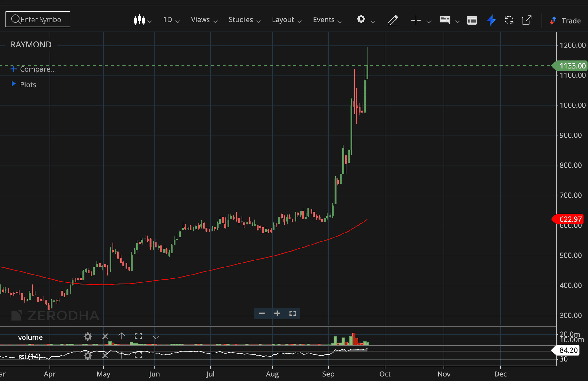Toggle the crosshair tool

coord(416,20)
